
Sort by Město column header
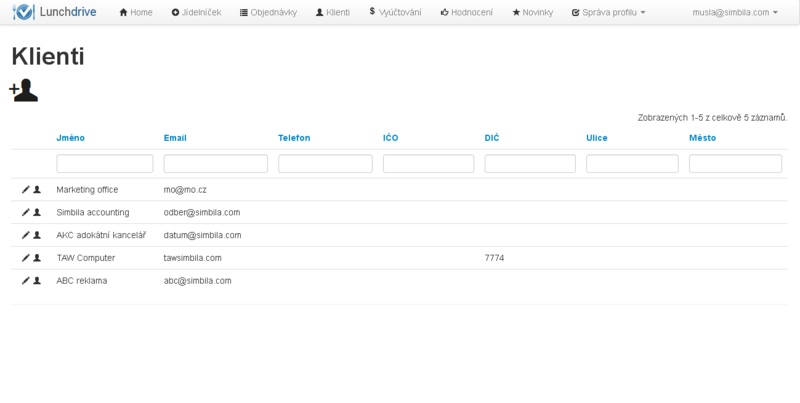702,138
